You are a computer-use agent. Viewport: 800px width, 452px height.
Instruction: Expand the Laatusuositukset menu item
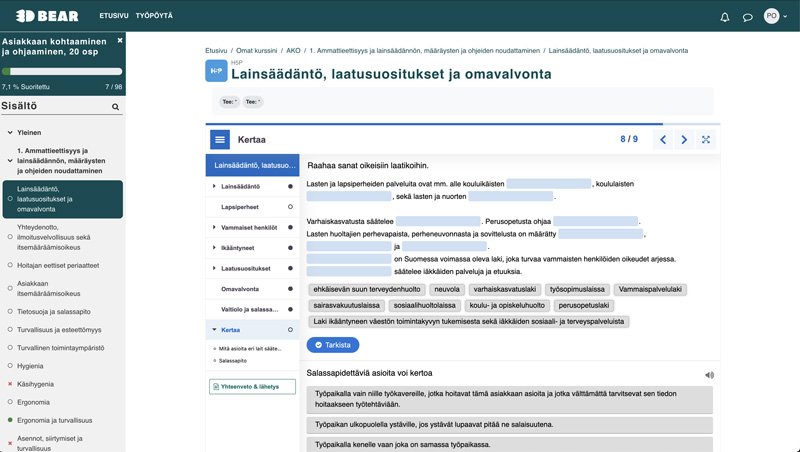(x=214, y=268)
